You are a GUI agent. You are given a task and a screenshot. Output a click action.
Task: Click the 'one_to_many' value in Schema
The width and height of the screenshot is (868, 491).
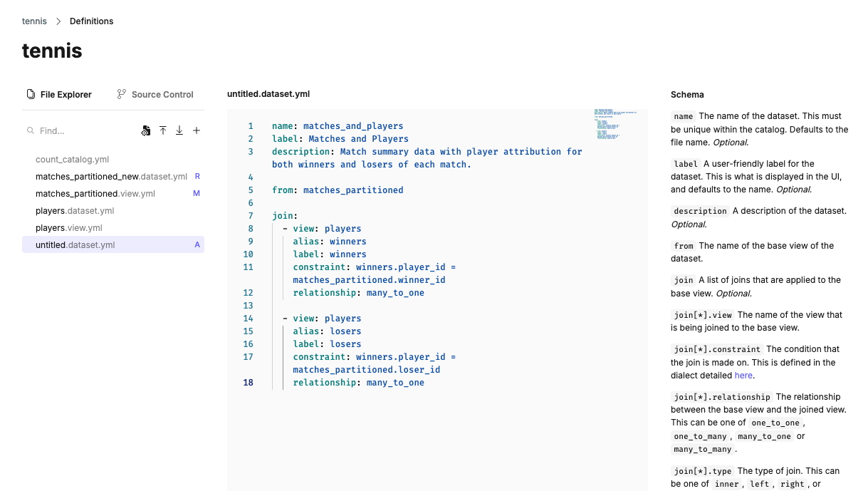[700, 436]
